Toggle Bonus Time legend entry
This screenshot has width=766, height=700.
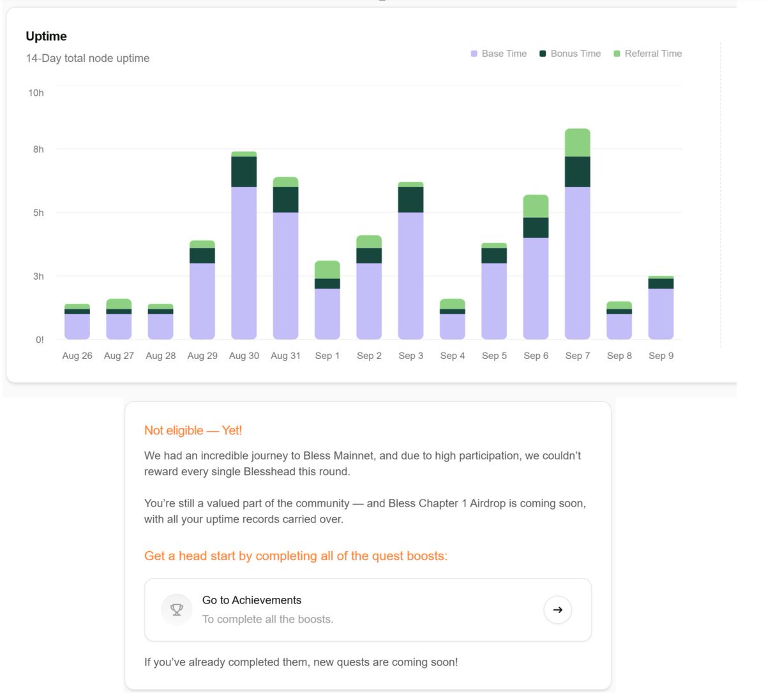570,54
